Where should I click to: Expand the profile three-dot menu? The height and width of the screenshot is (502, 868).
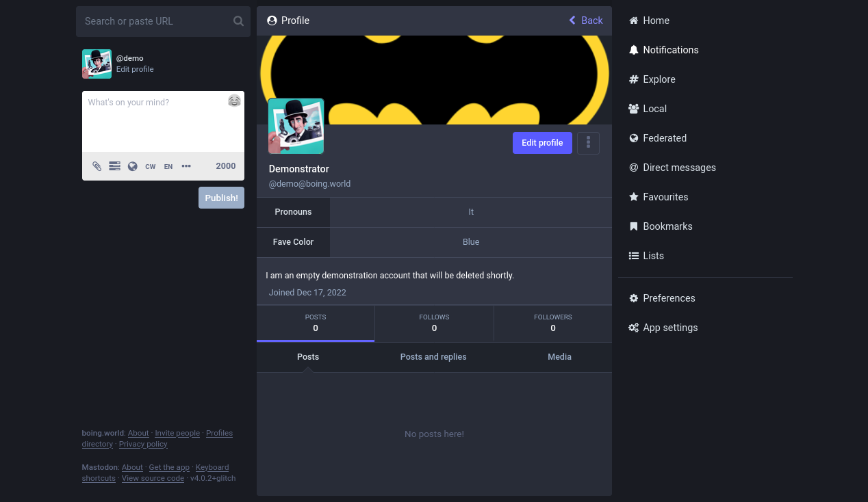click(588, 143)
